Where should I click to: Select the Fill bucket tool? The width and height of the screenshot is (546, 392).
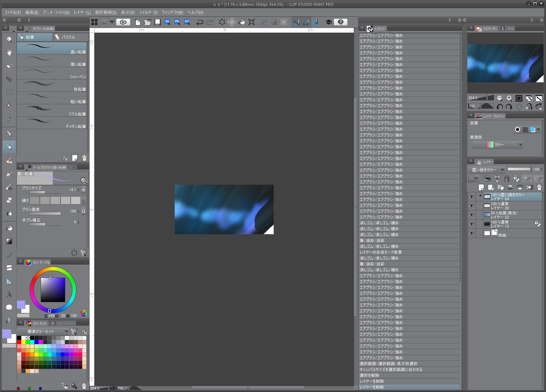coord(9,228)
